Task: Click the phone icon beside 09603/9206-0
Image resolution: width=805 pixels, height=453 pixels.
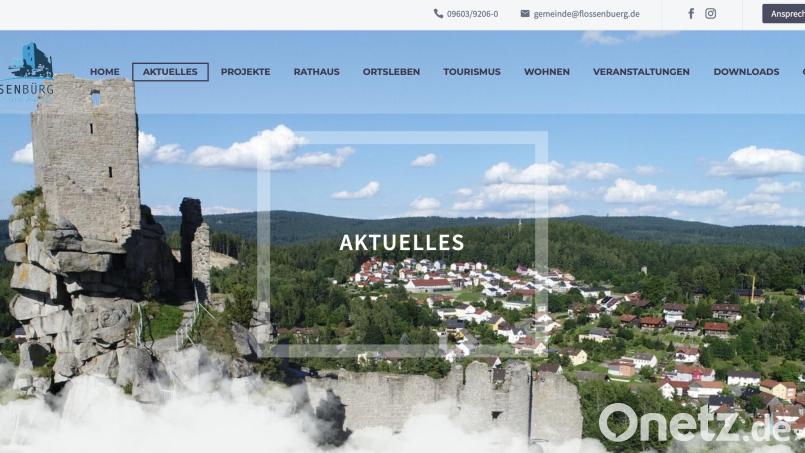Action: click(438, 14)
